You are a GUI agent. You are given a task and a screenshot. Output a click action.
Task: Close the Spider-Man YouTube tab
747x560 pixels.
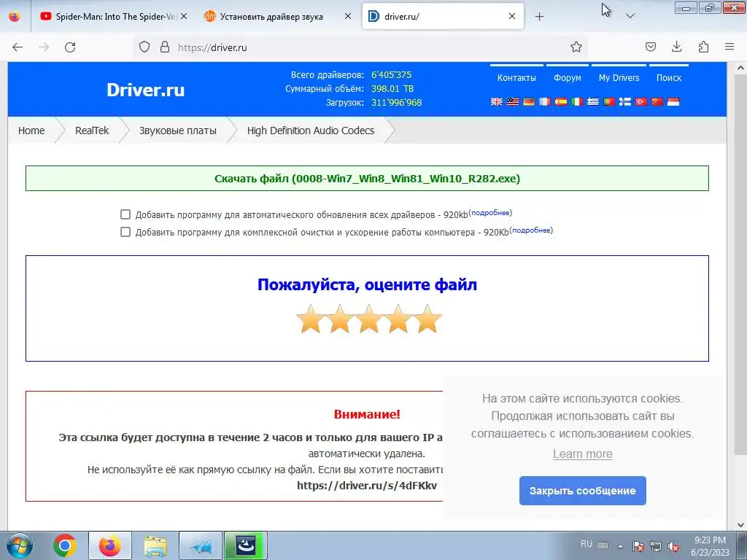point(184,17)
